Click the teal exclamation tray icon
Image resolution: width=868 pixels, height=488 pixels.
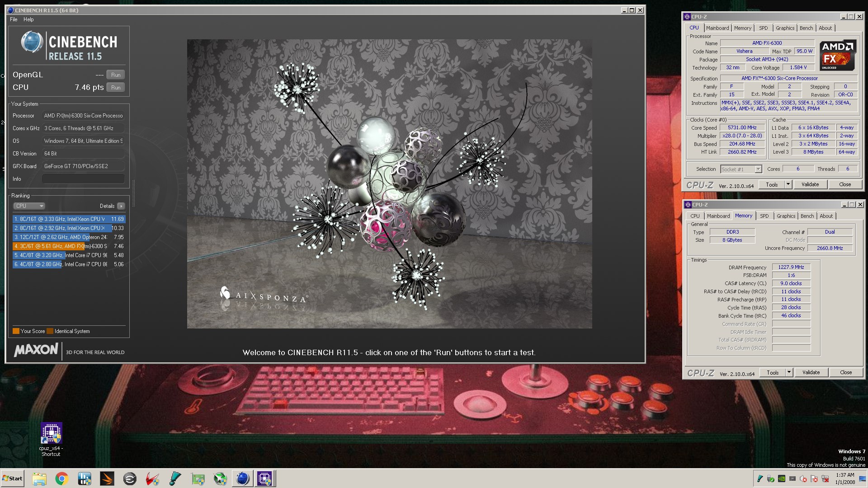(x=760, y=479)
